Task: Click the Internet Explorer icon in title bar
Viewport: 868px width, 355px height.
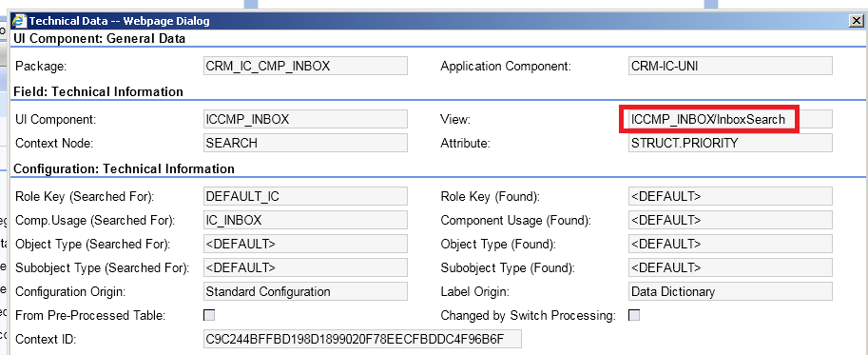Action: (x=19, y=21)
